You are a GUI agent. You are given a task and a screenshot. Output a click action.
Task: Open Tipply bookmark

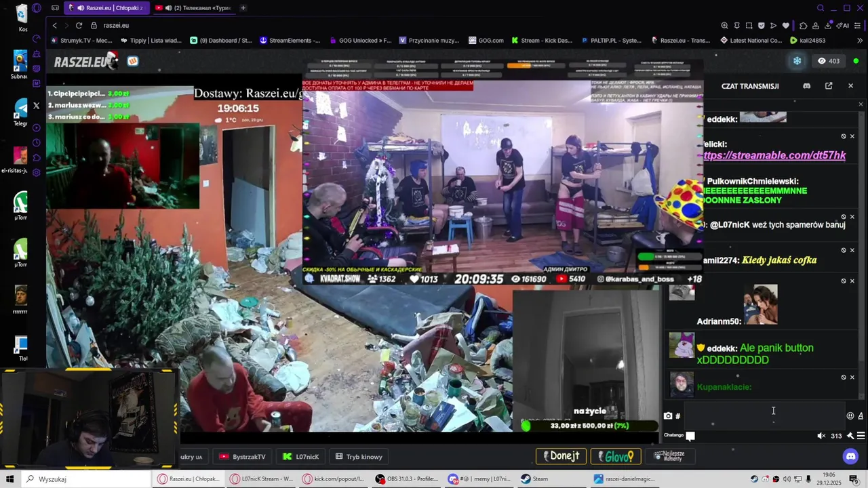[151, 41]
